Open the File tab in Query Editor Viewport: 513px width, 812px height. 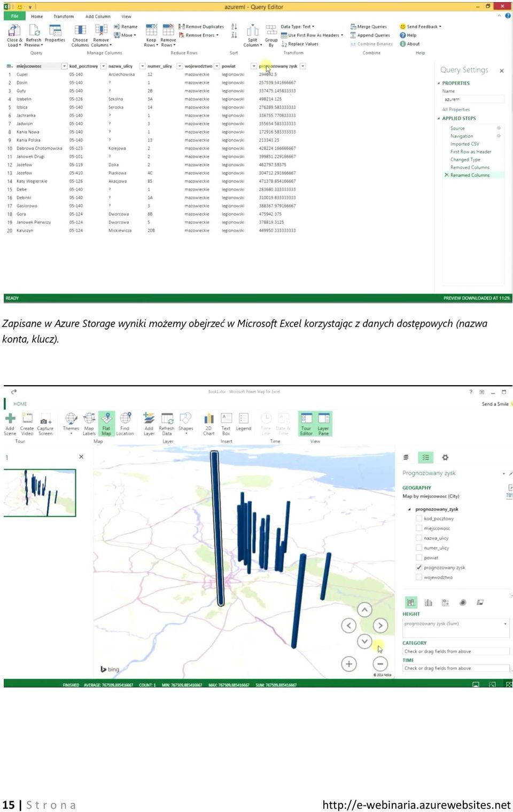point(15,16)
